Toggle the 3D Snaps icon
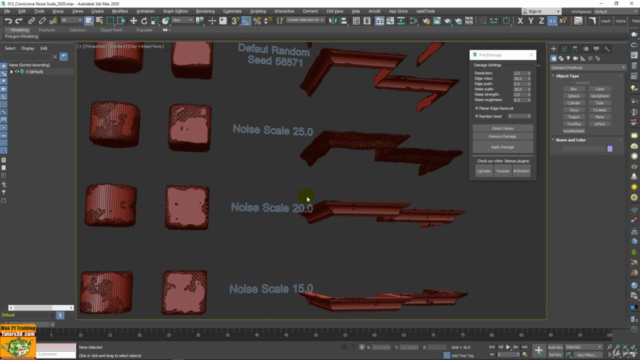Image resolution: width=640 pixels, height=360 pixels. pyautogui.click(x=235, y=21)
